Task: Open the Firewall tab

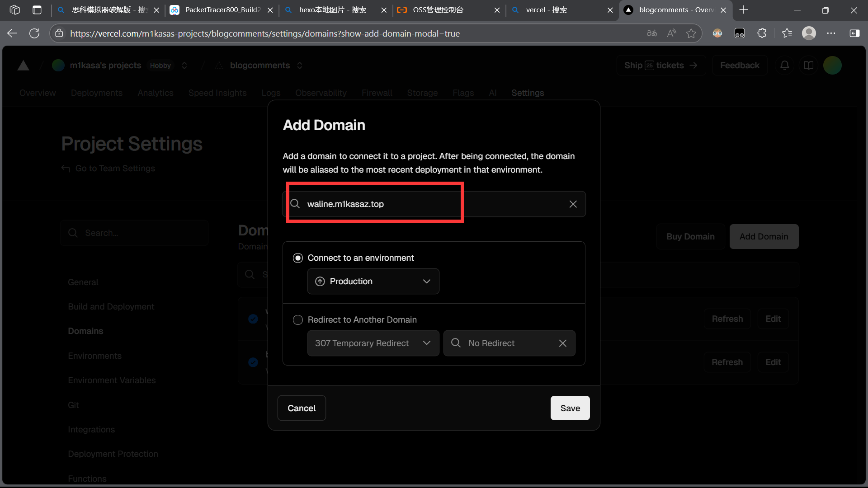Action: (377, 93)
